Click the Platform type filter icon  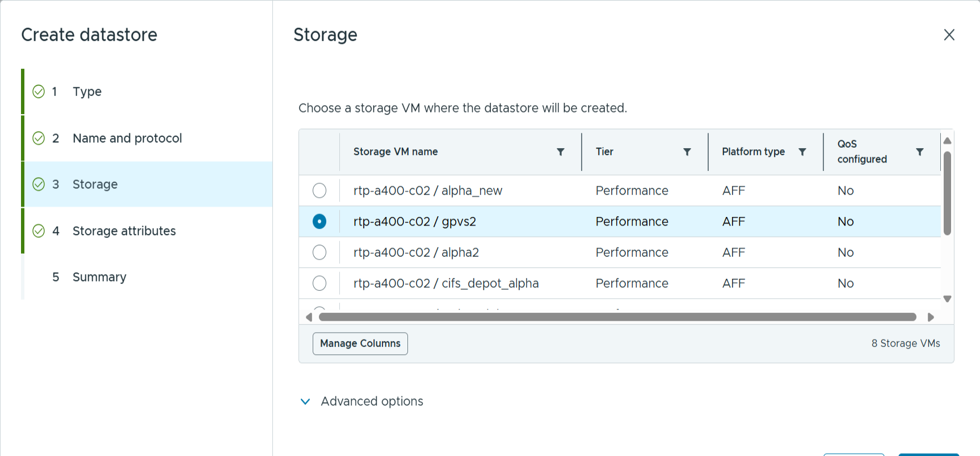[802, 152]
